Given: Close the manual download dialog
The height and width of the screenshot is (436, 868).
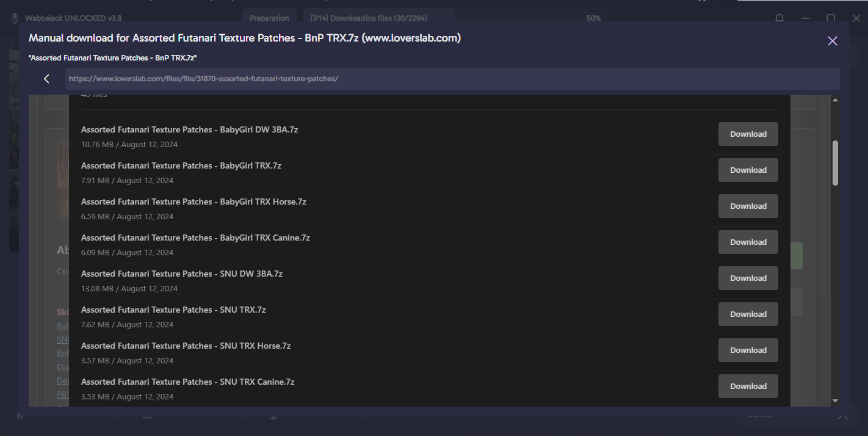Looking at the screenshot, I should coord(832,41).
